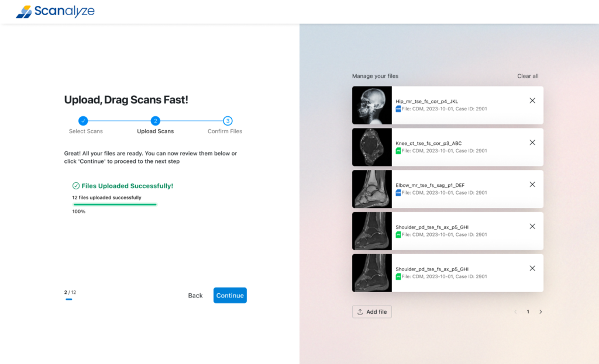Remove the Hip_mr_tse_fs_cor_p4_JKL file

(532, 100)
